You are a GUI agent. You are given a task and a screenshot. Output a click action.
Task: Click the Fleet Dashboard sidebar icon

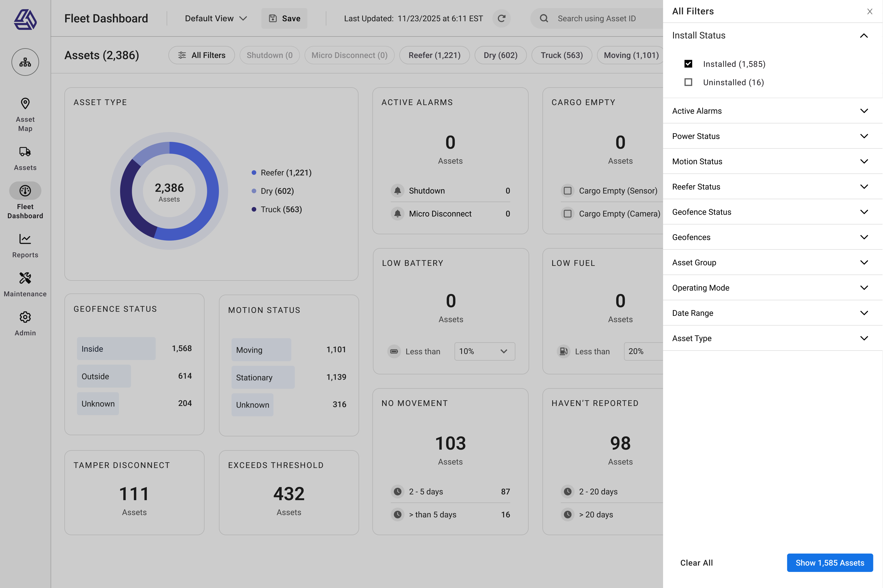[x=25, y=191]
